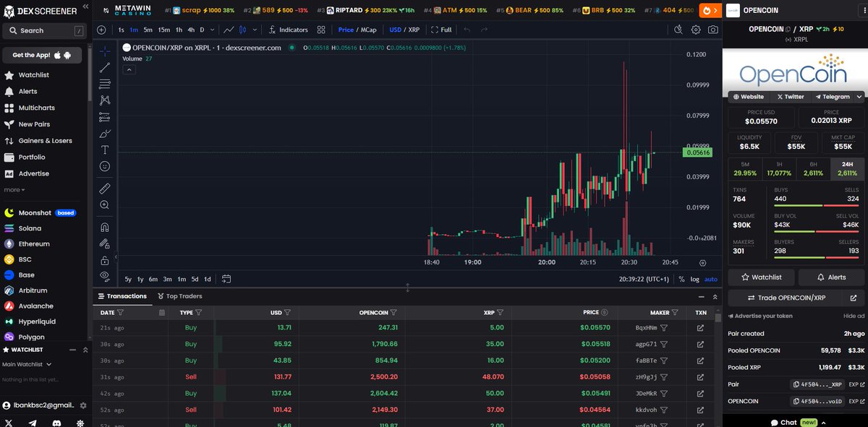Toggle stay in drawing mode
Image resolution: width=868 pixels, height=427 pixels.
tap(105, 243)
